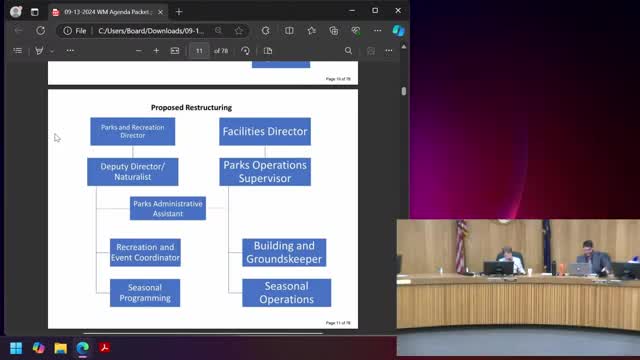
Task: Open the Copilot sidebar
Action: (x=398, y=31)
